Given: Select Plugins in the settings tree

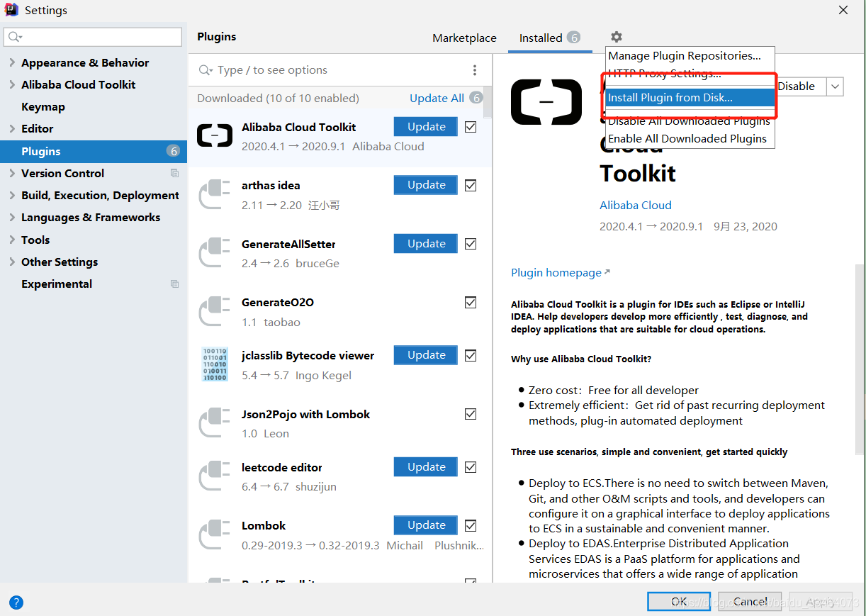Looking at the screenshot, I should click(94, 151).
